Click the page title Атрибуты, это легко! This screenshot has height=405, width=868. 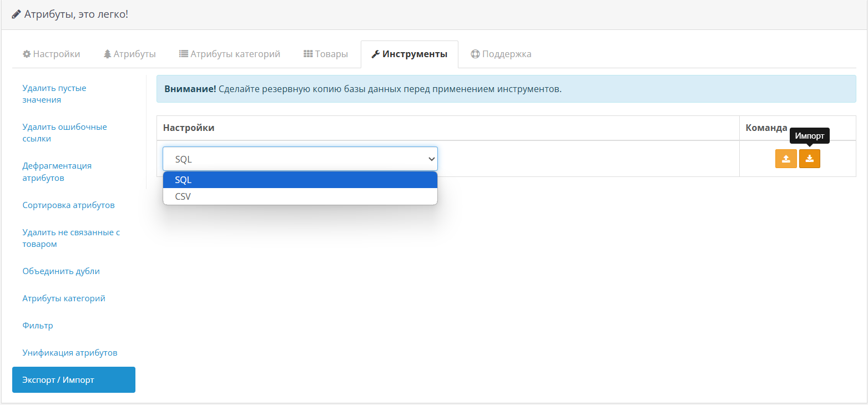click(76, 14)
